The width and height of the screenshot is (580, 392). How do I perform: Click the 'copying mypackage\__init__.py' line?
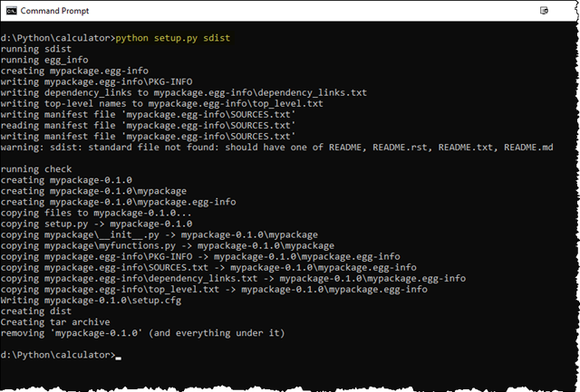tap(159, 235)
